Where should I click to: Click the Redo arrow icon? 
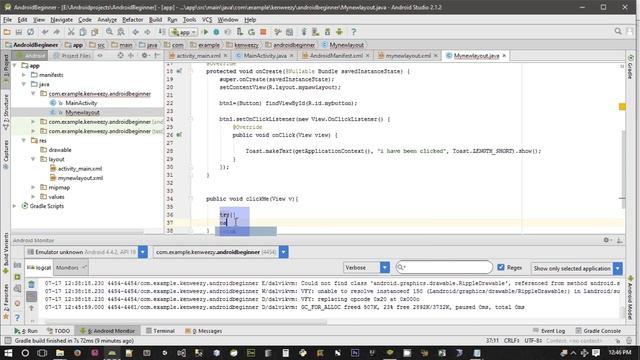tap(56, 32)
